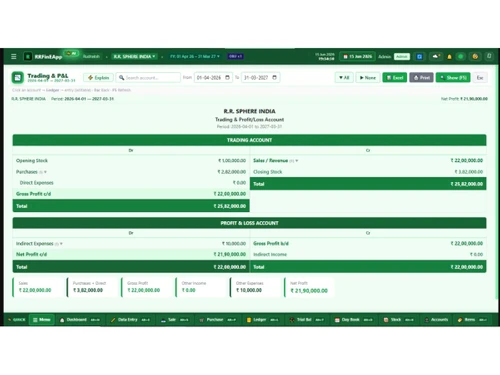
Task: Click the Net Profit summary card
Action: tap(309, 287)
